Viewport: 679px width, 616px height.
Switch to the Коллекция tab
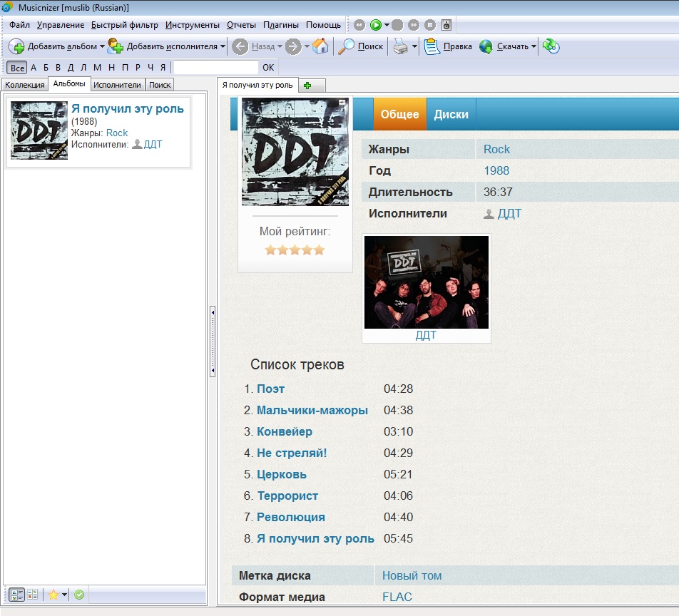[25, 85]
